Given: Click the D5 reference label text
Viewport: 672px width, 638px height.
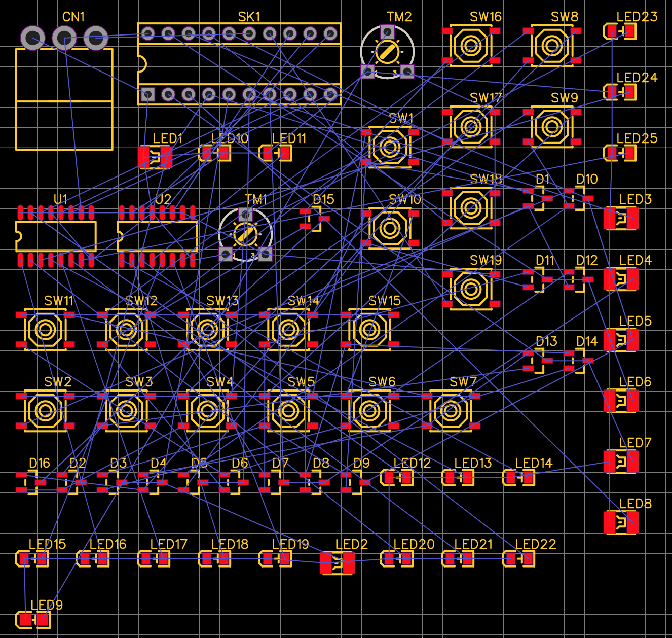Looking at the screenshot, I should click(x=199, y=463).
